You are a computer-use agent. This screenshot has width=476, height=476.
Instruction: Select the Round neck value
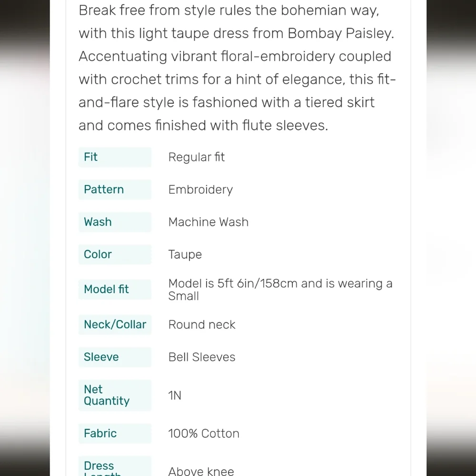[x=202, y=325]
